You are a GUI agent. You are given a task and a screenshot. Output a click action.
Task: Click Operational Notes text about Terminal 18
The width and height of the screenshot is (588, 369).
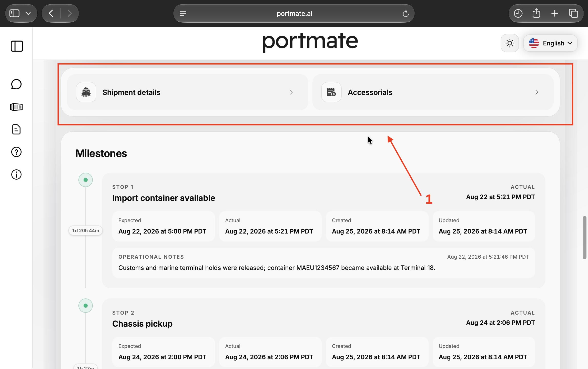point(277,268)
